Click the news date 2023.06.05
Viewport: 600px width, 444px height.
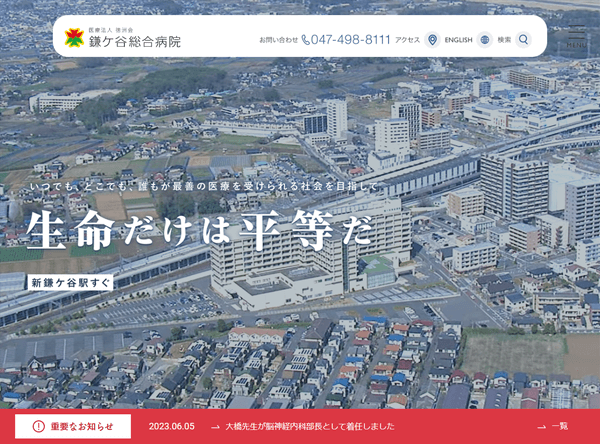[x=171, y=426]
